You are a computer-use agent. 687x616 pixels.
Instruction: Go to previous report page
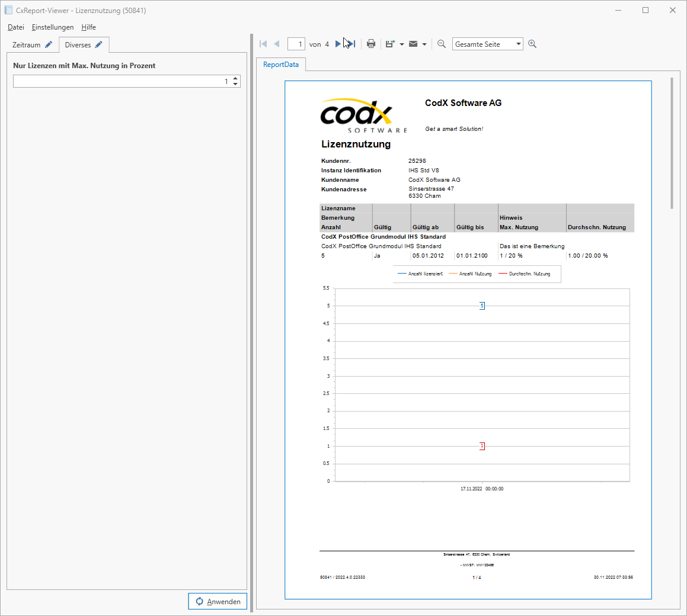(277, 44)
